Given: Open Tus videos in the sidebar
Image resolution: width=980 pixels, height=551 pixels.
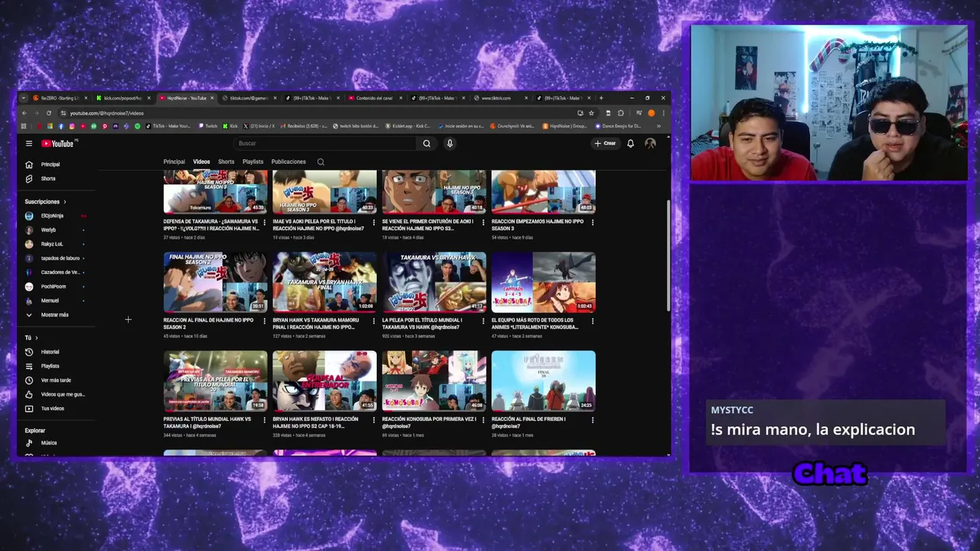Looking at the screenshot, I should [57, 409].
